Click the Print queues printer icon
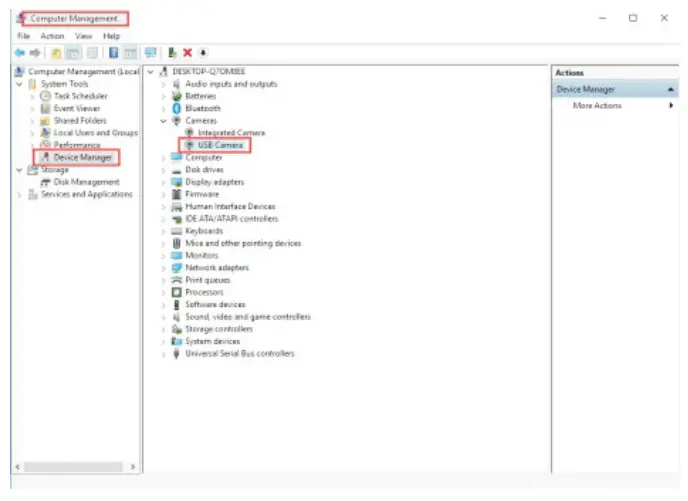This screenshot has width=688, height=501. coord(176,280)
